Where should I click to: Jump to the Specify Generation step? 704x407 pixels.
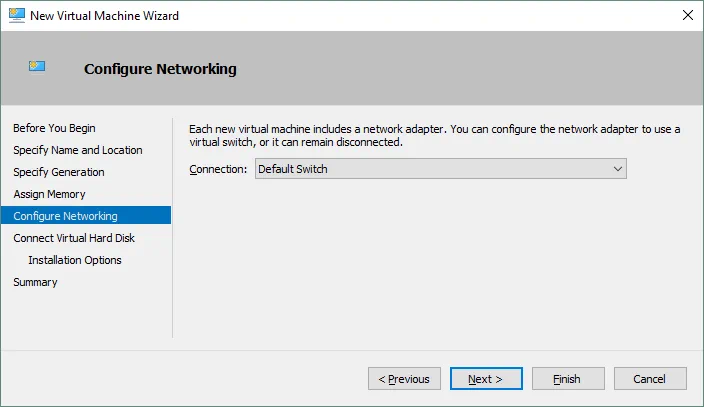59,172
